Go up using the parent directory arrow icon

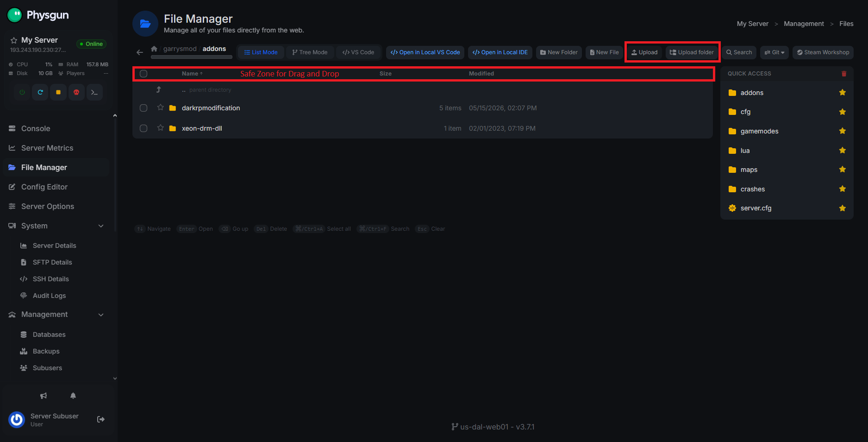point(158,89)
